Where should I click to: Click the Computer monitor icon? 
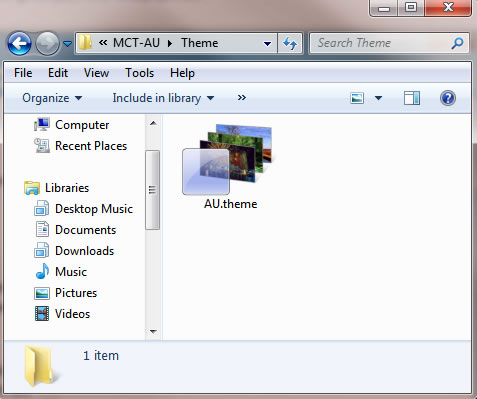click(x=42, y=124)
